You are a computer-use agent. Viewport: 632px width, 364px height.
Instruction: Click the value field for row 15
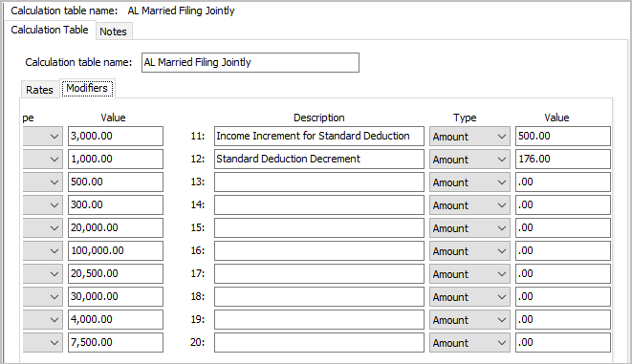click(563, 228)
